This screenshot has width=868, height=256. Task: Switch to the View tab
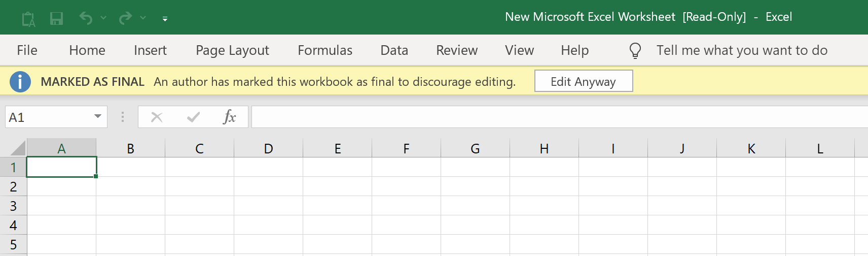[519, 50]
